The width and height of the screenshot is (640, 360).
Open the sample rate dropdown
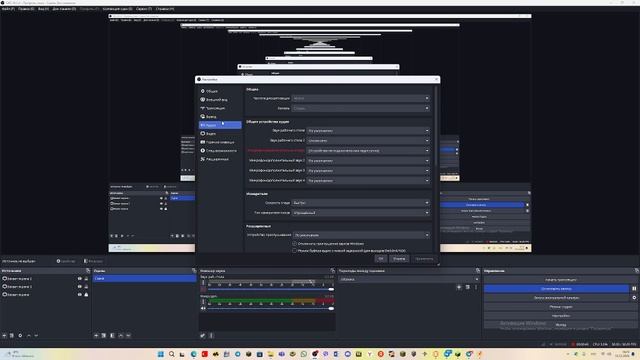361,98
